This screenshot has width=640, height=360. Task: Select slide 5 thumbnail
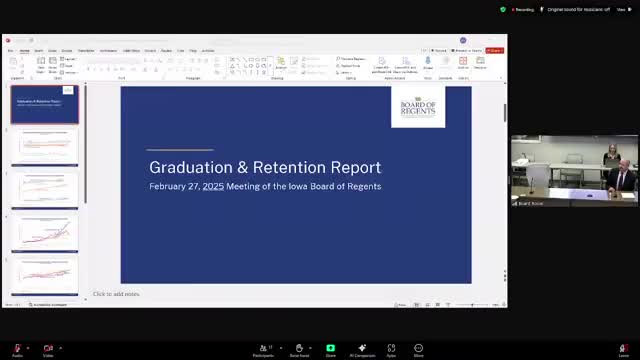point(45,276)
